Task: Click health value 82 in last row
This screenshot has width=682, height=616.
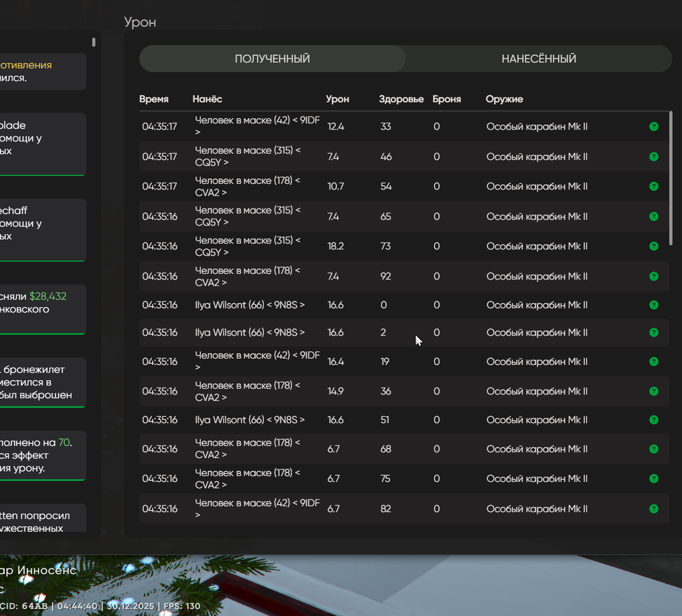Action: pos(386,509)
